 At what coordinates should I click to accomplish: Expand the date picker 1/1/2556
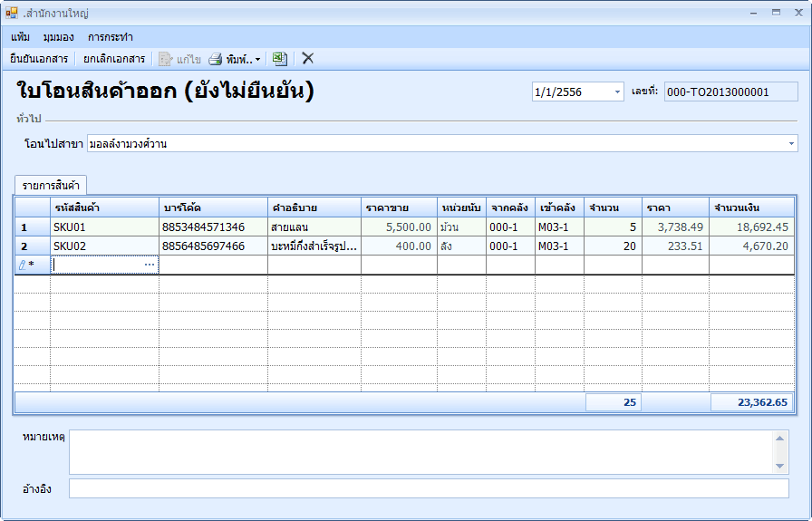coord(618,92)
